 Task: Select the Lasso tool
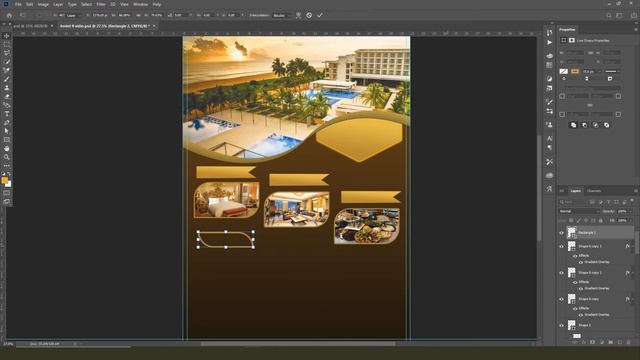point(7,53)
